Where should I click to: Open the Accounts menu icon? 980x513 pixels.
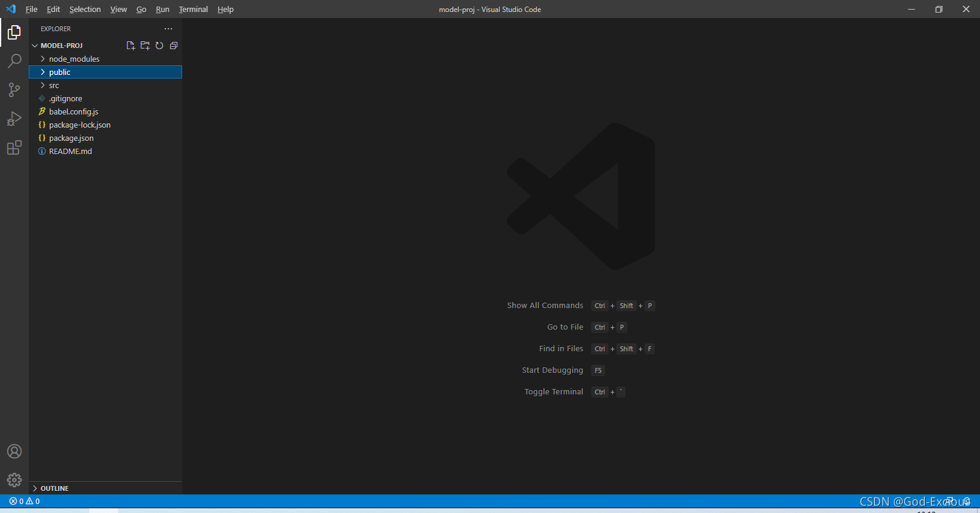[14, 451]
